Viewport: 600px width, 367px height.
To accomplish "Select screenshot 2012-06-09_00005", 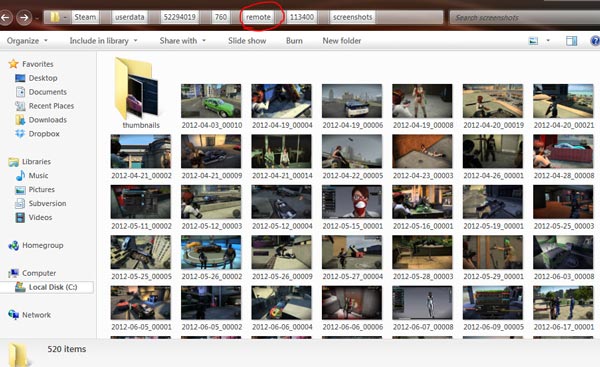I will [493, 308].
